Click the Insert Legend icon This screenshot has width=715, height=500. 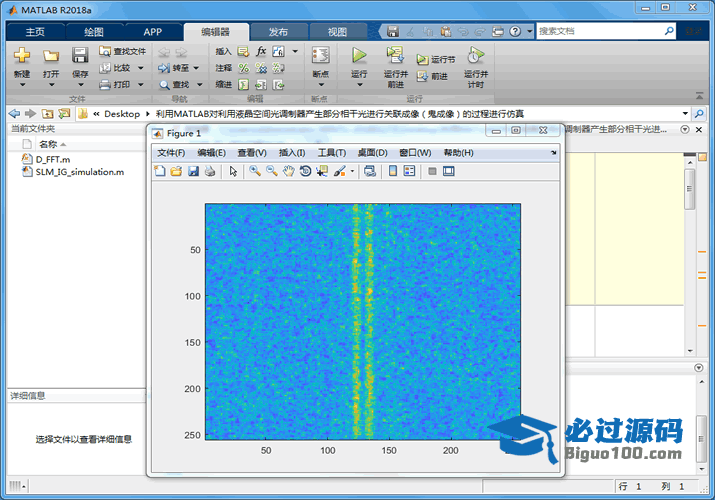pos(409,171)
